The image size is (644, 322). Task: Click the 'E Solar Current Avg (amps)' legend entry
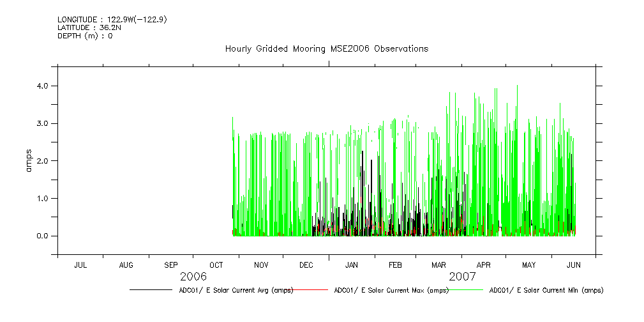236,290
